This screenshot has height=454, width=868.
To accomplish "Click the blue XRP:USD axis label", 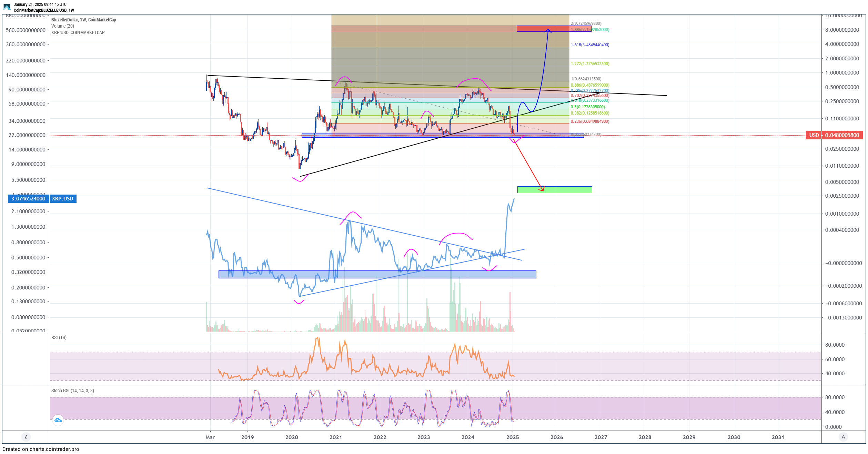I will pos(63,199).
